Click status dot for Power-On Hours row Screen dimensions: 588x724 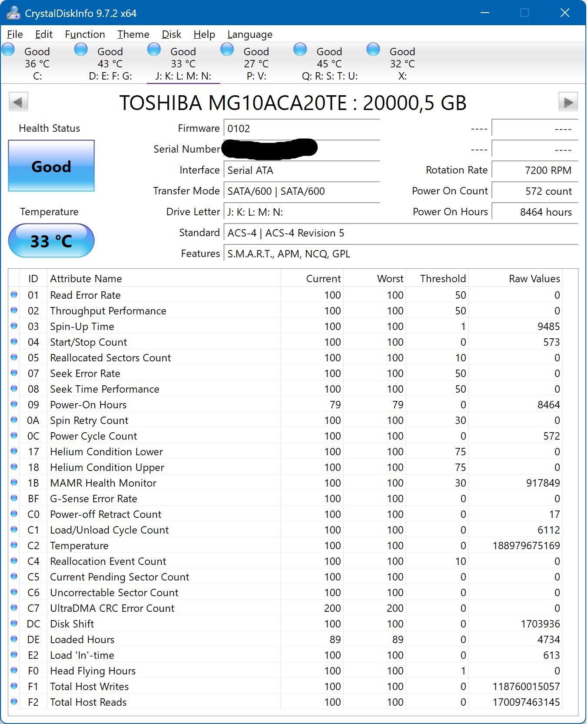pyautogui.click(x=14, y=404)
